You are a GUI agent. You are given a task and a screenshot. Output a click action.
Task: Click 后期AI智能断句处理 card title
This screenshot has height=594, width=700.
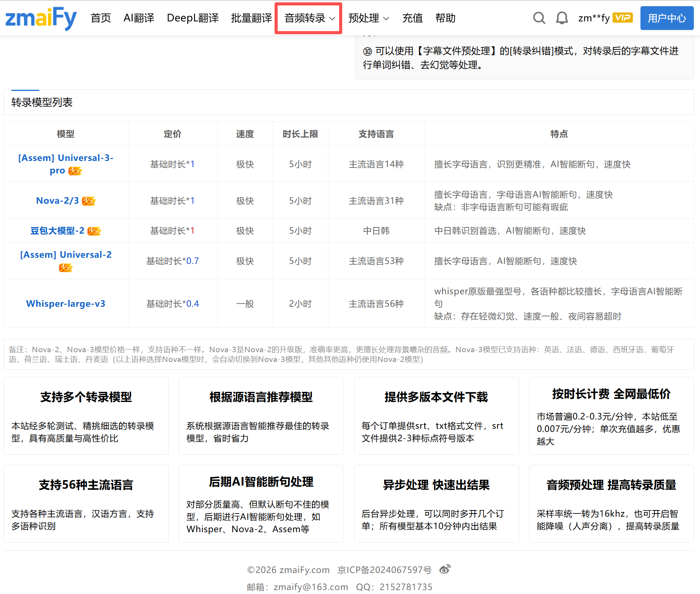click(x=261, y=482)
